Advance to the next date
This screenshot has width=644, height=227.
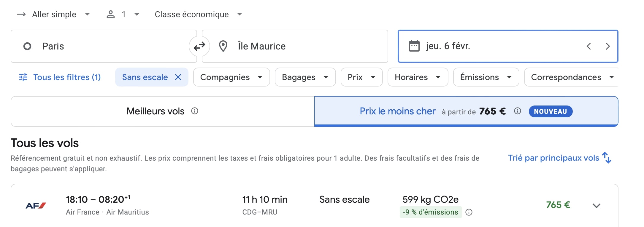607,46
